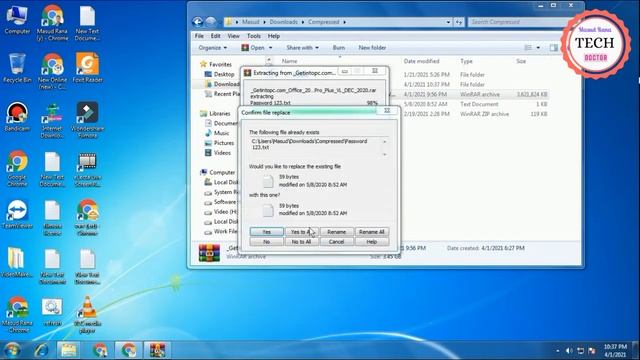Image resolution: width=640 pixels, height=360 pixels.
Task: Open Internet Explorer from the taskbar
Action: coord(41,350)
